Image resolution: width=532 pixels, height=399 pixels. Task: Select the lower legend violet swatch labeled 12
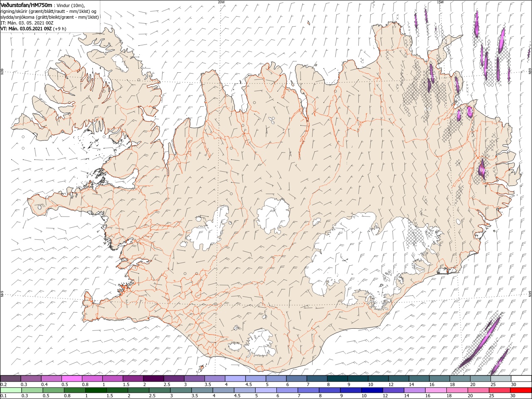(x=392, y=390)
